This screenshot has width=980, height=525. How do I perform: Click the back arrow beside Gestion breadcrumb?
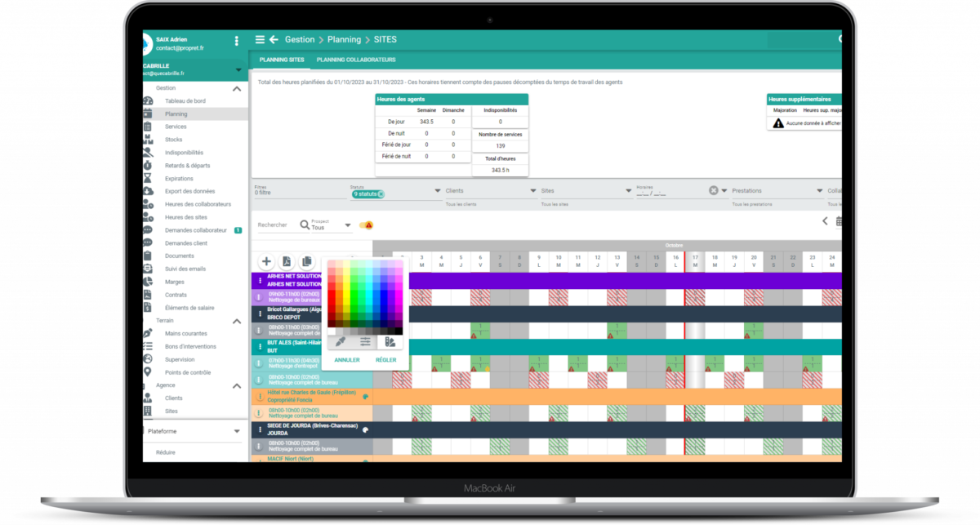[274, 39]
